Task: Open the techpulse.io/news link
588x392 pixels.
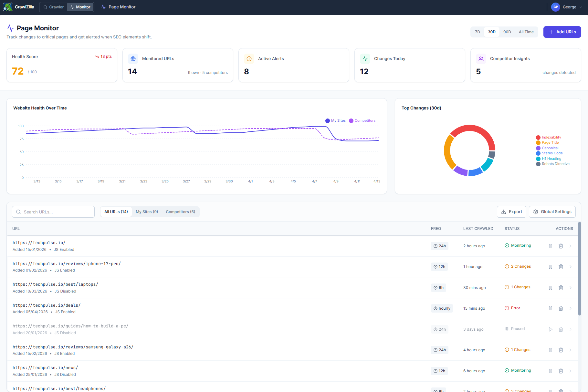Action: (45, 367)
